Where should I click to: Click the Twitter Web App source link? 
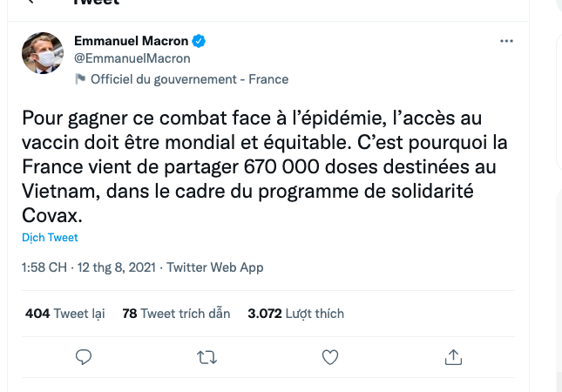pos(214,267)
